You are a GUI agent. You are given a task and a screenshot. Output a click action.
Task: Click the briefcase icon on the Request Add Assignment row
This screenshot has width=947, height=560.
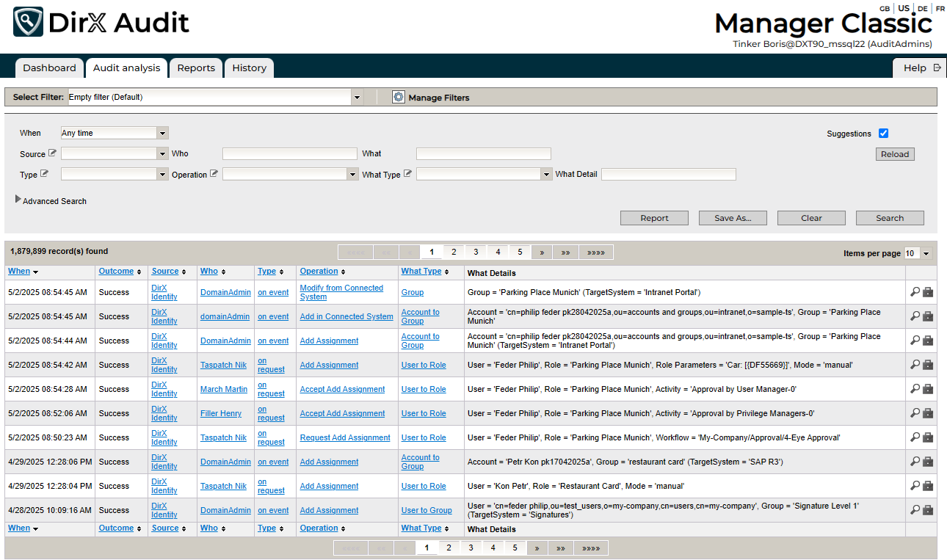[927, 437]
